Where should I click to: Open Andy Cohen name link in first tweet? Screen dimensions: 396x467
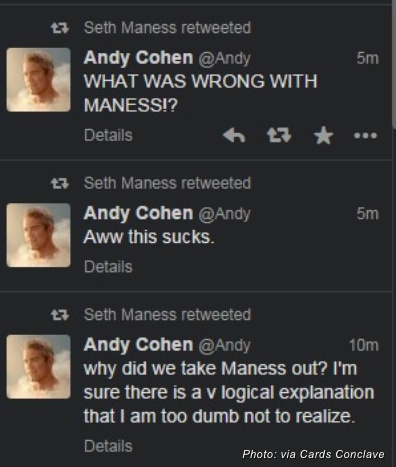click(138, 58)
